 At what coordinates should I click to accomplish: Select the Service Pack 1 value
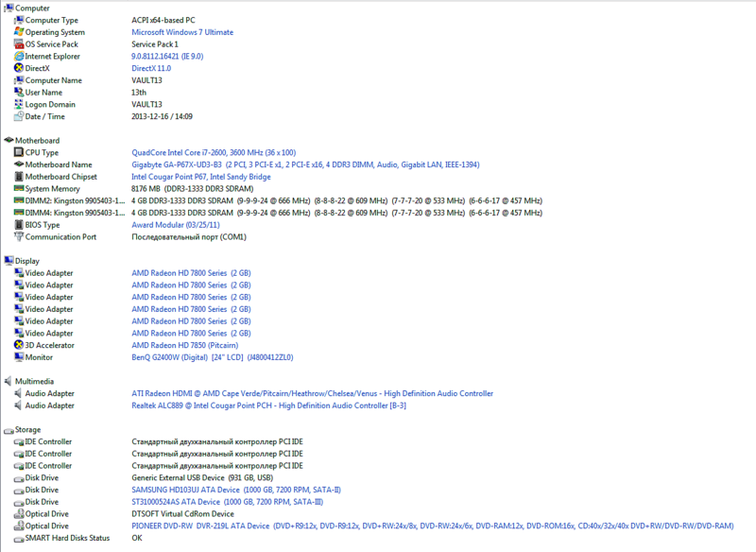[x=155, y=44]
